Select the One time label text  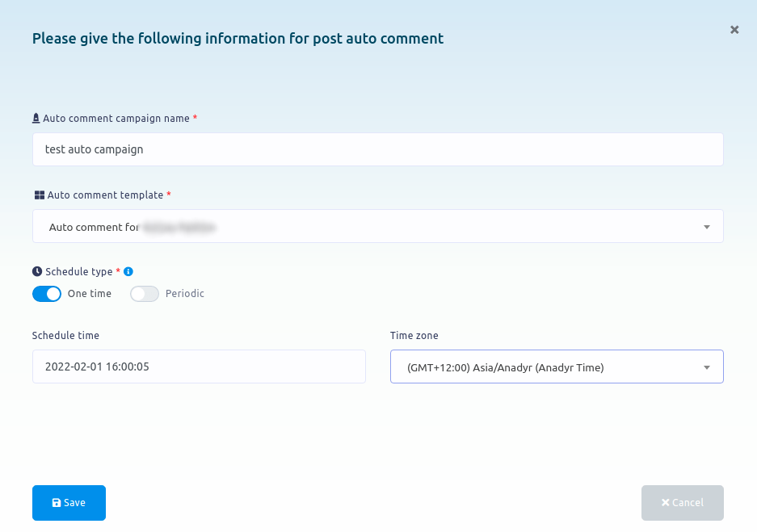[90, 294]
